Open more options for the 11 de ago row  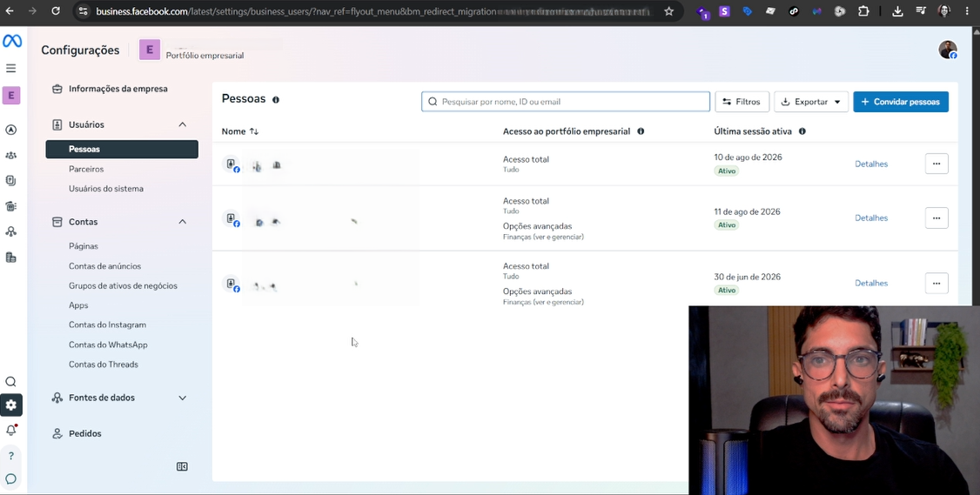[x=936, y=218]
